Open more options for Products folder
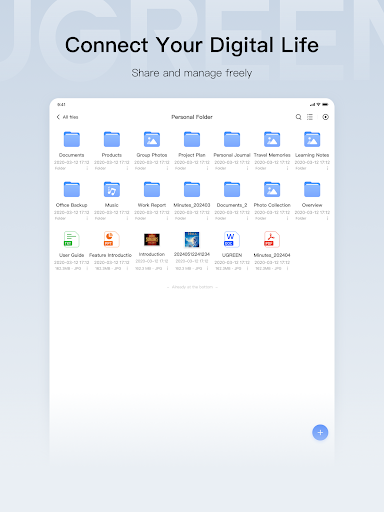Screen dimensions: 384x512 pos(127,168)
